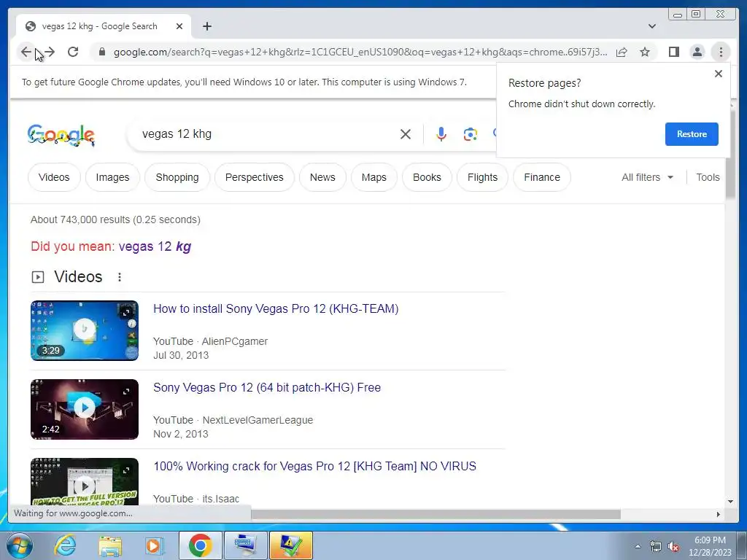This screenshot has height=560, width=747.
Task: Click the horizontal scrollbar thumb
Action: [x=436, y=514]
